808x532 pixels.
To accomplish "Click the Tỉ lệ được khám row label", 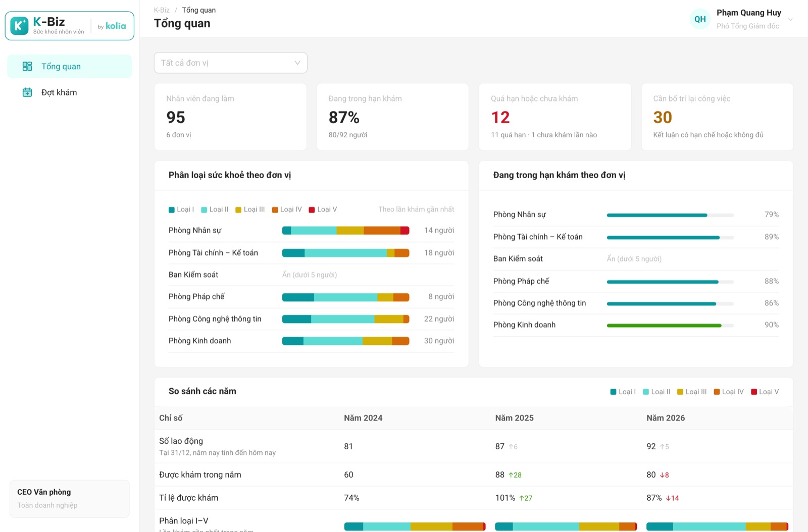I will pyautogui.click(x=188, y=498).
